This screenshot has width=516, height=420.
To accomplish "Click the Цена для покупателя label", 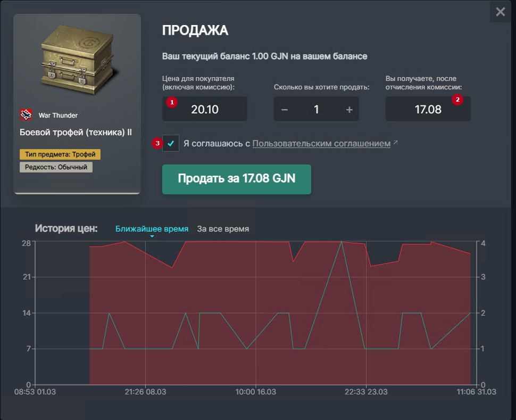I will (x=198, y=83).
